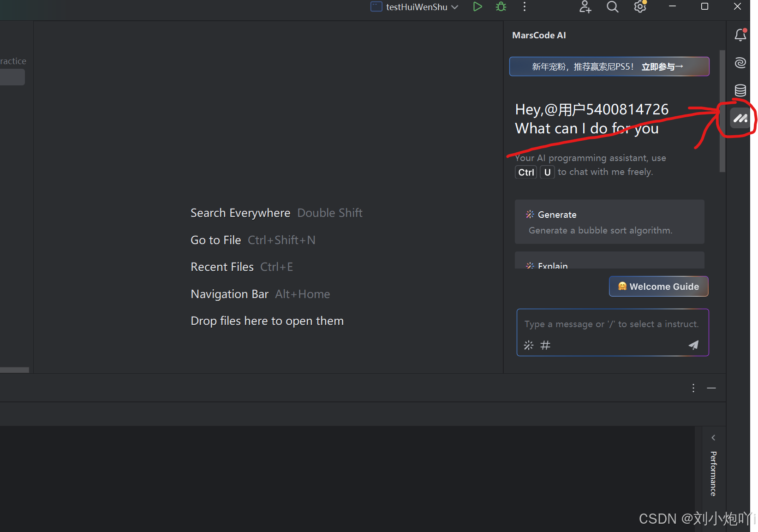Click the MarsCode AI panel title
The width and height of the screenshot is (758, 532).
pos(539,36)
